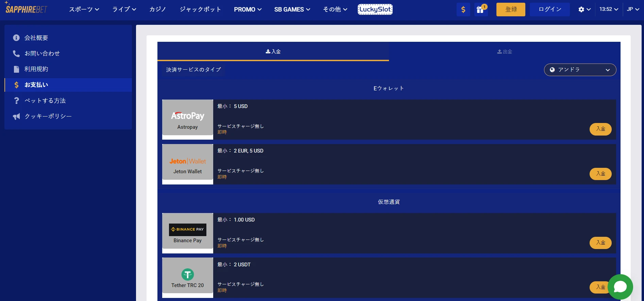Click the 決済サービスのタイプ label
This screenshot has height=301, width=644.
pos(193,70)
